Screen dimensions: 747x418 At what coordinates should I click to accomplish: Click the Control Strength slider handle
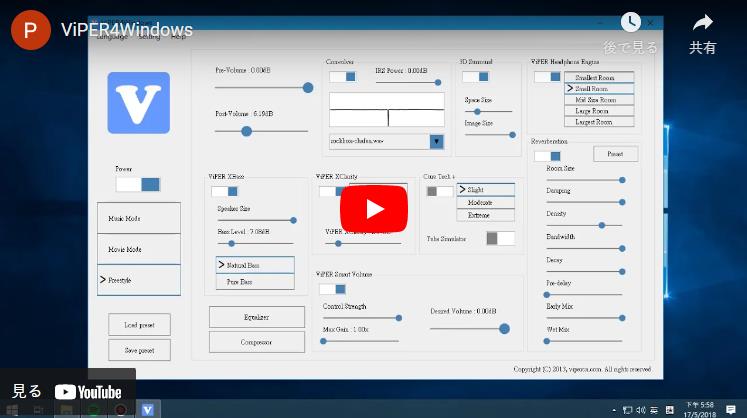tap(399, 318)
